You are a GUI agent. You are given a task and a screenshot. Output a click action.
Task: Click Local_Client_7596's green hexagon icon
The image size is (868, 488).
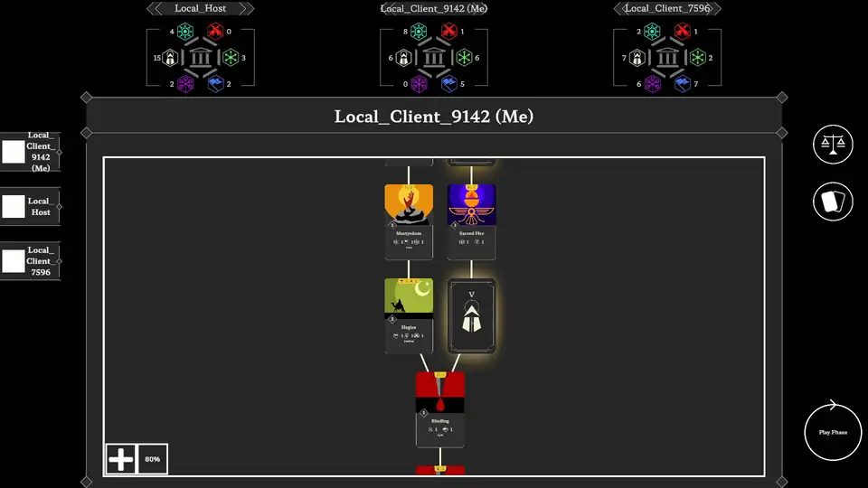click(697, 58)
